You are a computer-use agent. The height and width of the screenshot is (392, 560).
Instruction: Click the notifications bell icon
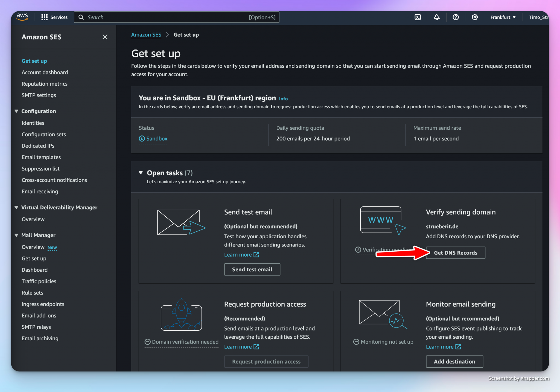coord(437,17)
